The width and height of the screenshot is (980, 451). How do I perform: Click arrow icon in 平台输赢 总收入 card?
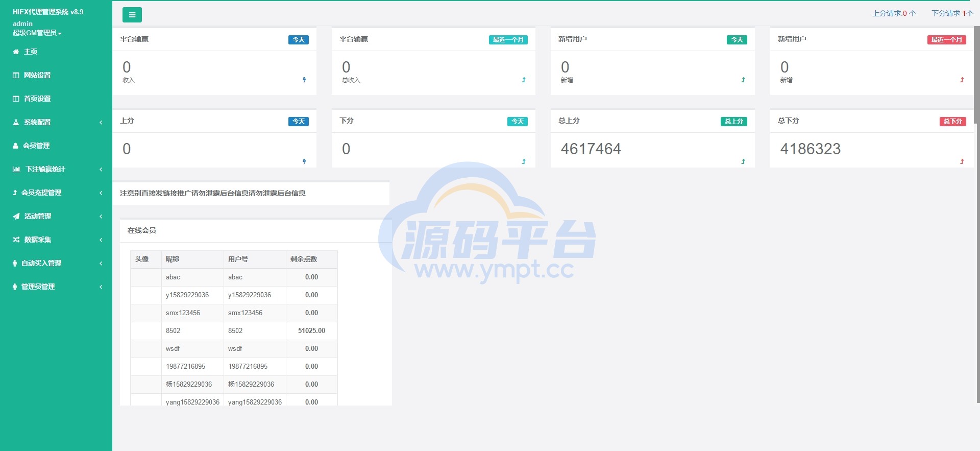click(524, 80)
